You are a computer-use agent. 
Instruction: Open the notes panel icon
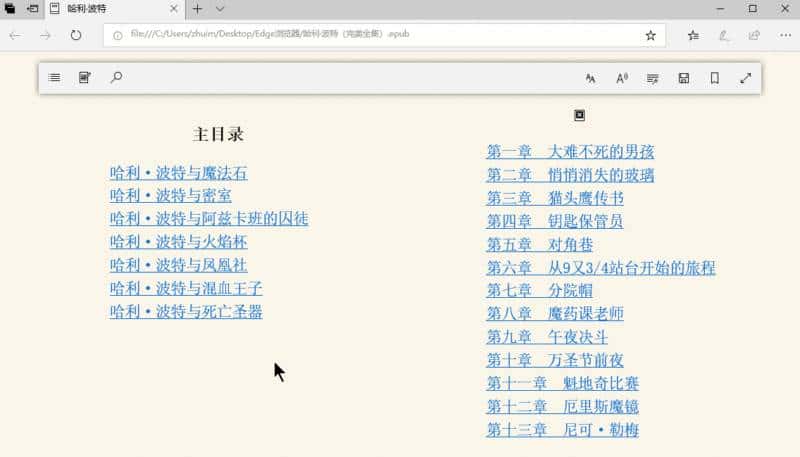click(85, 78)
